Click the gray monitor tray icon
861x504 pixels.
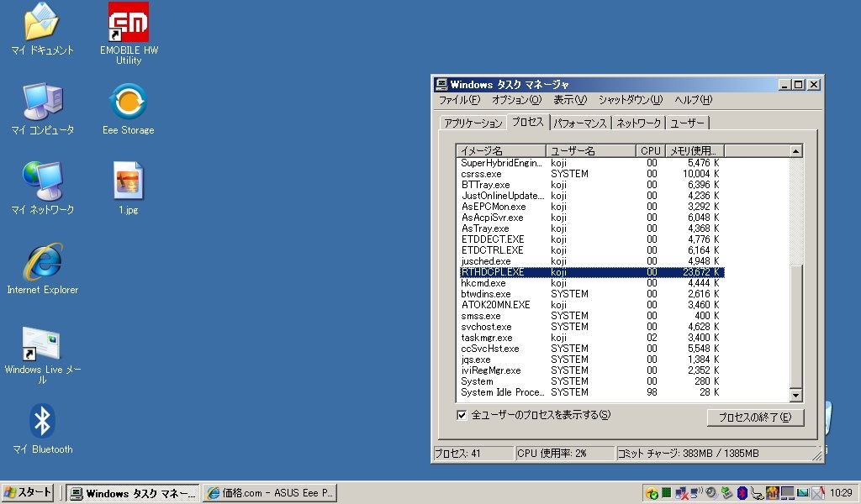tap(787, 493)
